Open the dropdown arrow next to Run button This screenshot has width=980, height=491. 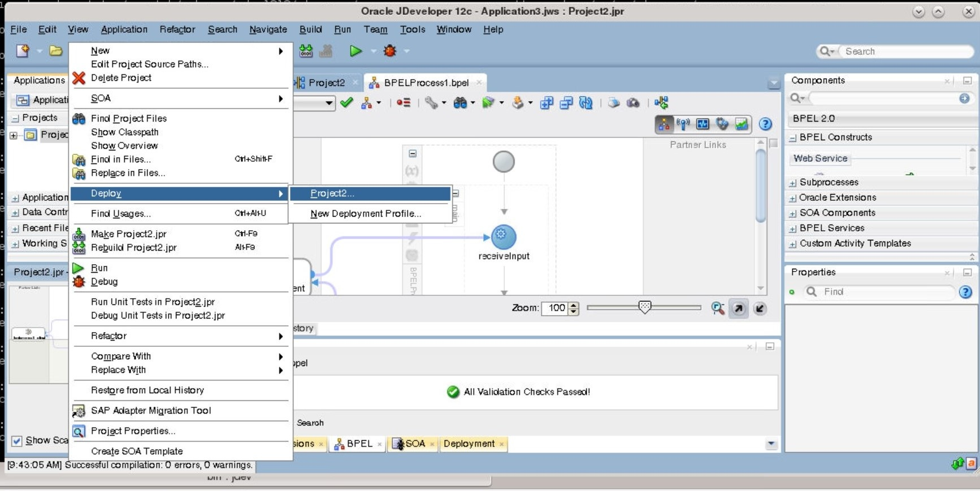pyautogui.click(x=373, y=51)
